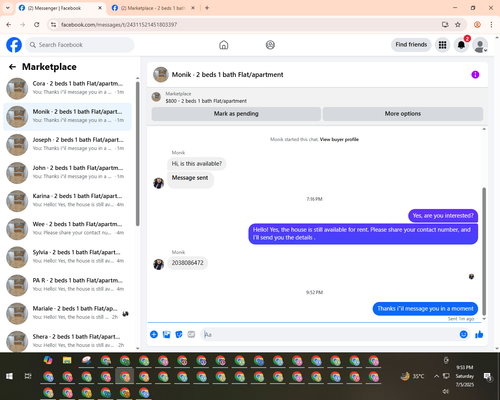Open the Friends/profile circle icon in top nav

tap(270, 45)
